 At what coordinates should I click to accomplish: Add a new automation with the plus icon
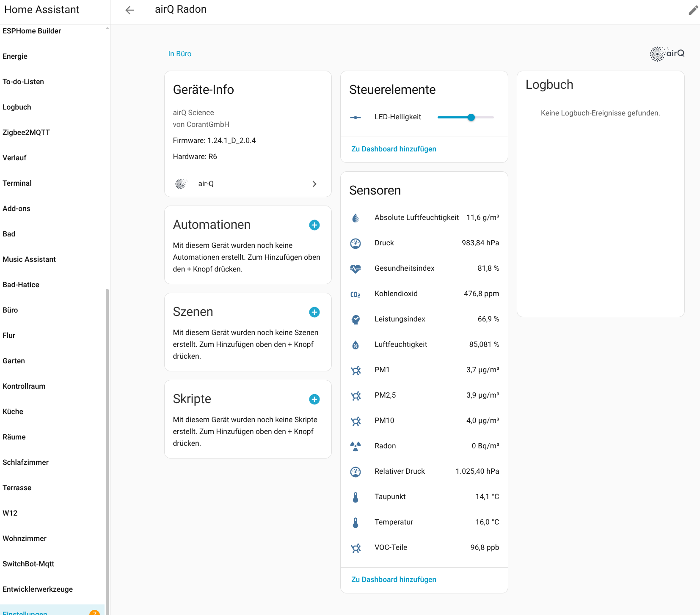(x=314, y=225)
